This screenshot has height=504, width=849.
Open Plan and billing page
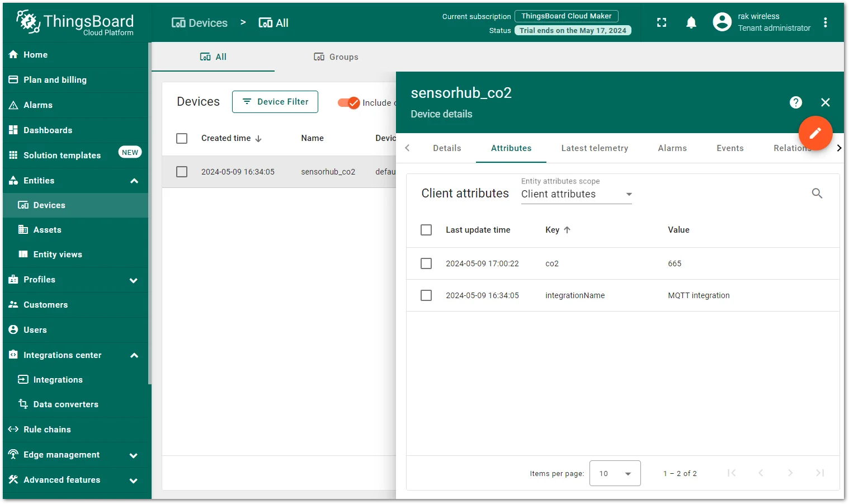[x=76, y=80]
